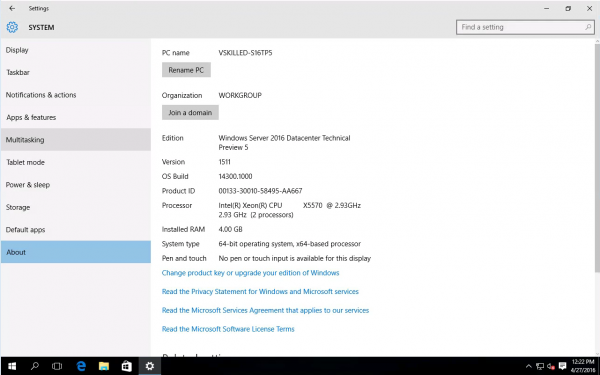Click the Version value 1511

point(225,162)
